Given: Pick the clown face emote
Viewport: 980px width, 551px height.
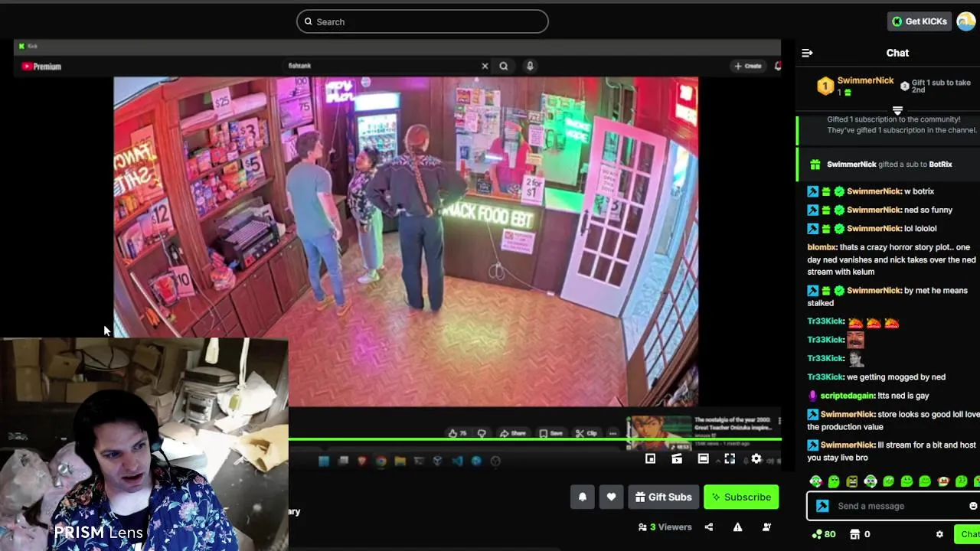Looking at the screenshot, I should click(x=943, y=481).
